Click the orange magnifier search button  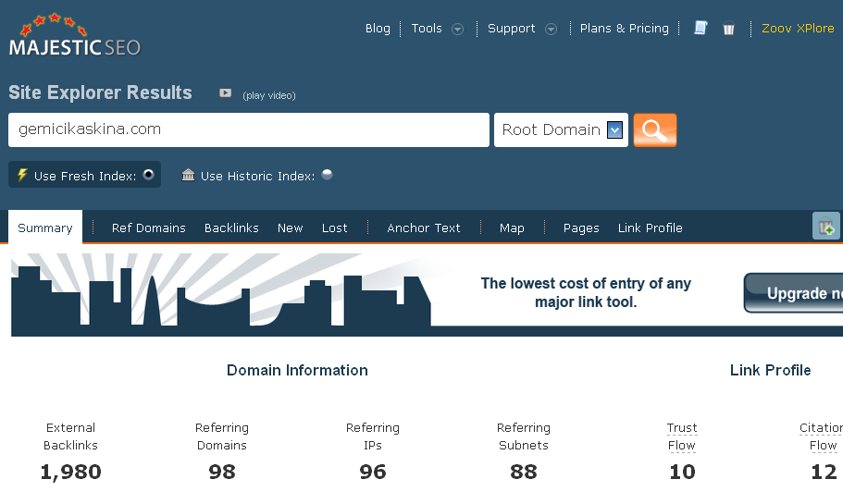[x=654, y=130]
